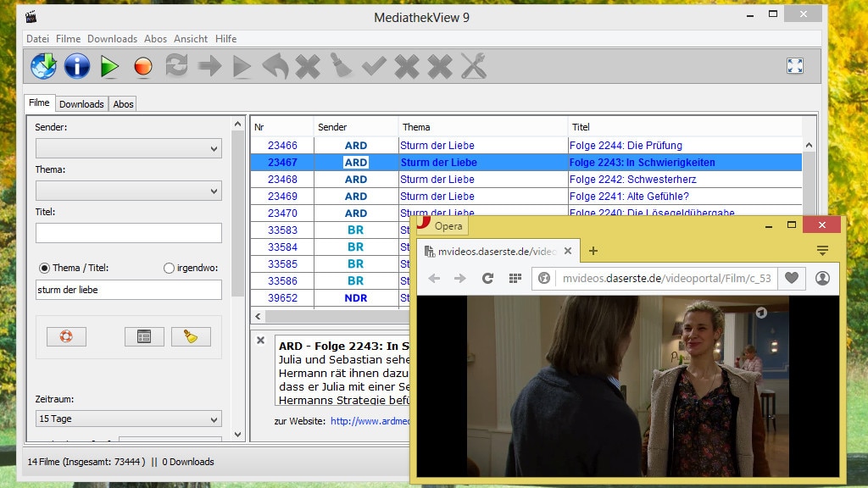Click the globe download film list icon
Image resolution: width=868 pixels, height=488 pixels.
43,65
